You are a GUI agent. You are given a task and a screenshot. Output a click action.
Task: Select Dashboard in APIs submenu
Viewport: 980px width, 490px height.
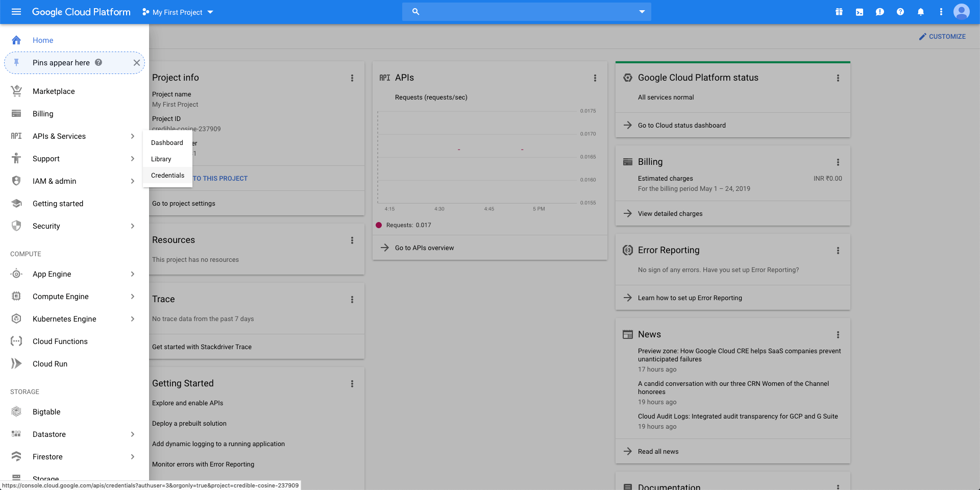167,143
